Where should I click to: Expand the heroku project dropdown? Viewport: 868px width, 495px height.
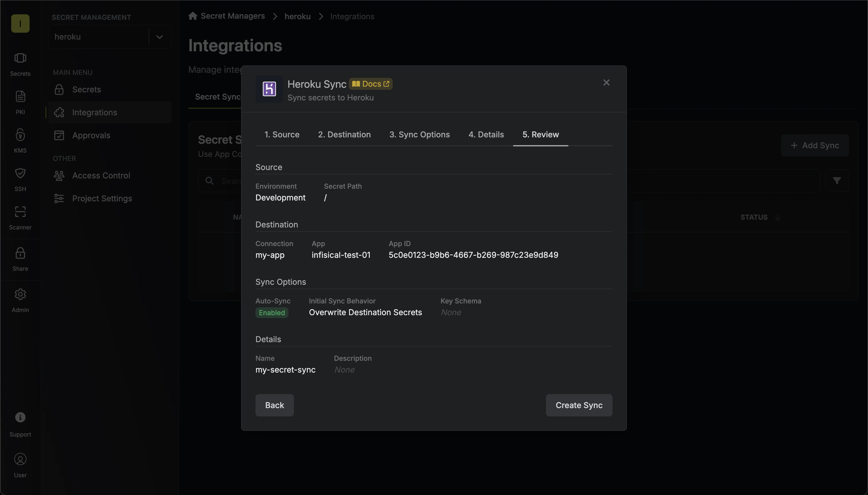coord(160,37)
